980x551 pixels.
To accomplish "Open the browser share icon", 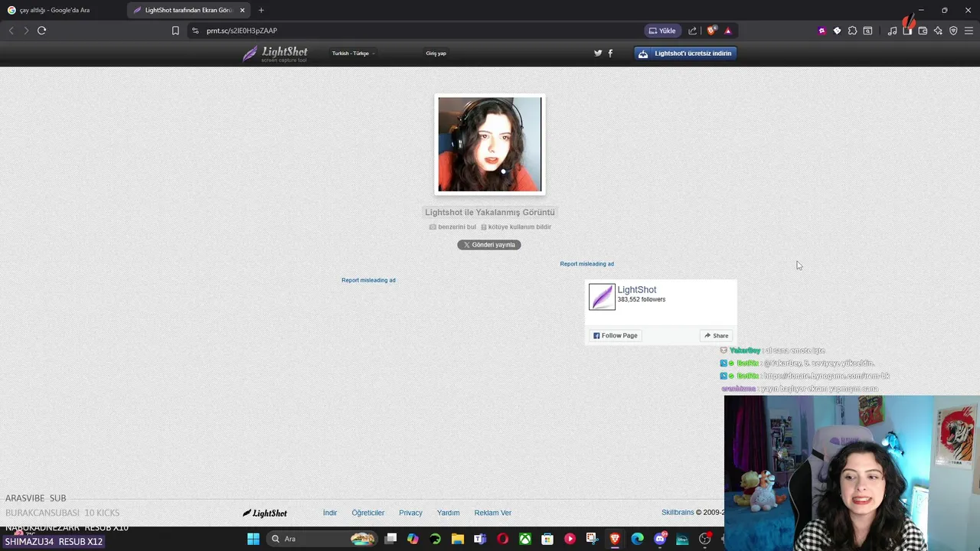I will tap(693, 31).
